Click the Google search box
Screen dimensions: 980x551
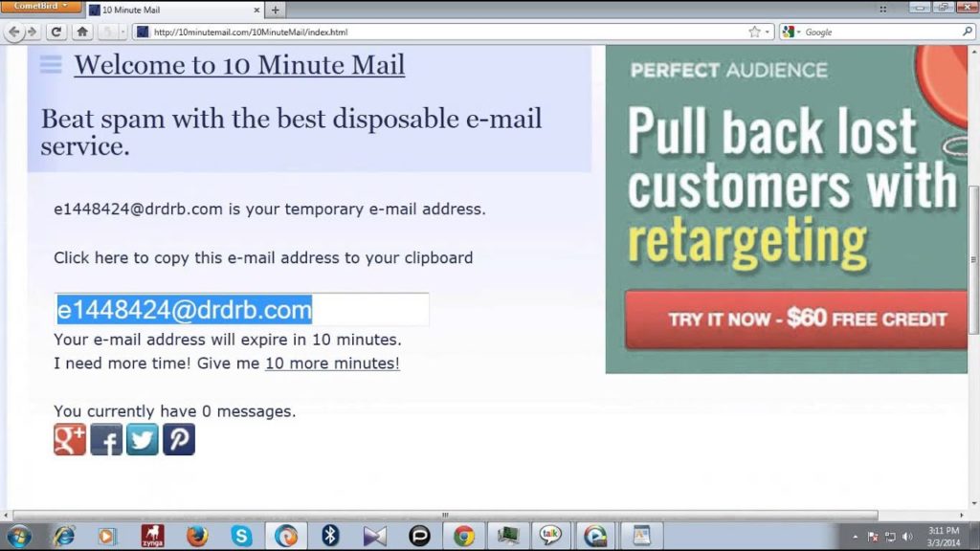click(x=881, y=32)
